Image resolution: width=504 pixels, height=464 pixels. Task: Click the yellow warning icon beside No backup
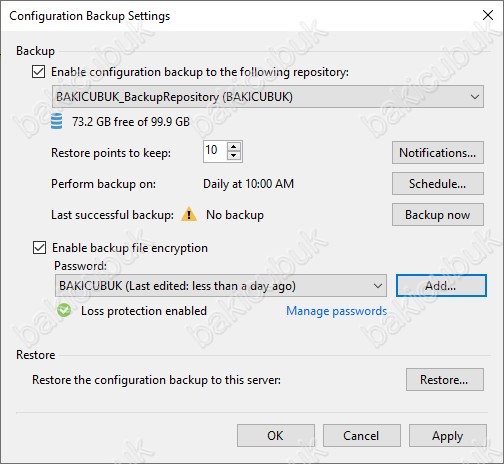tap(189, 214)
